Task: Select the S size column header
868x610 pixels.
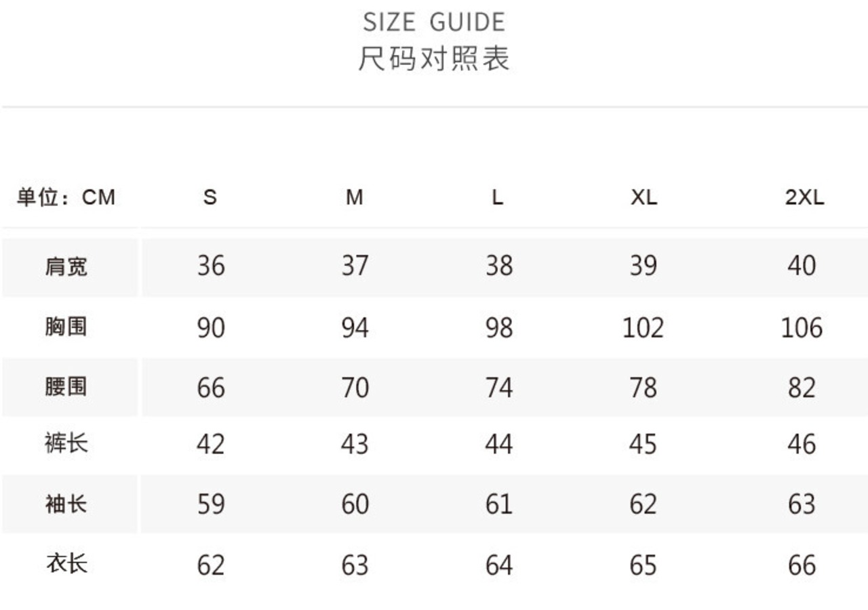Action: [210, 197]
